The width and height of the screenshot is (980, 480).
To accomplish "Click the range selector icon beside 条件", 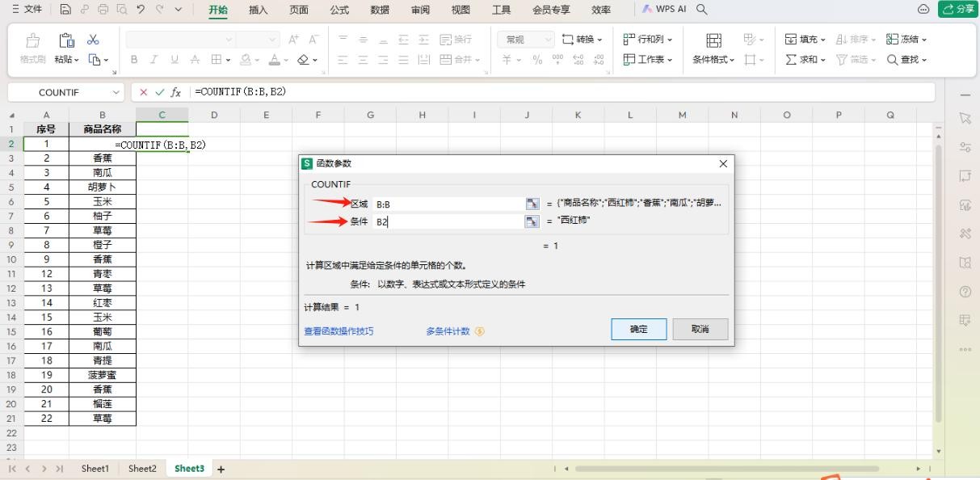I will click(532, 221).
